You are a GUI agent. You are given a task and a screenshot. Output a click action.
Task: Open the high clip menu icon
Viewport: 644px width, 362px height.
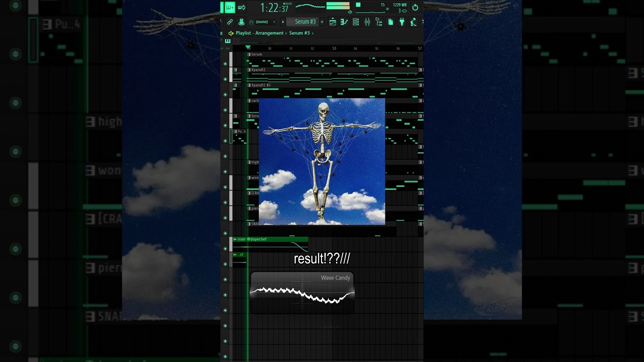249,162
